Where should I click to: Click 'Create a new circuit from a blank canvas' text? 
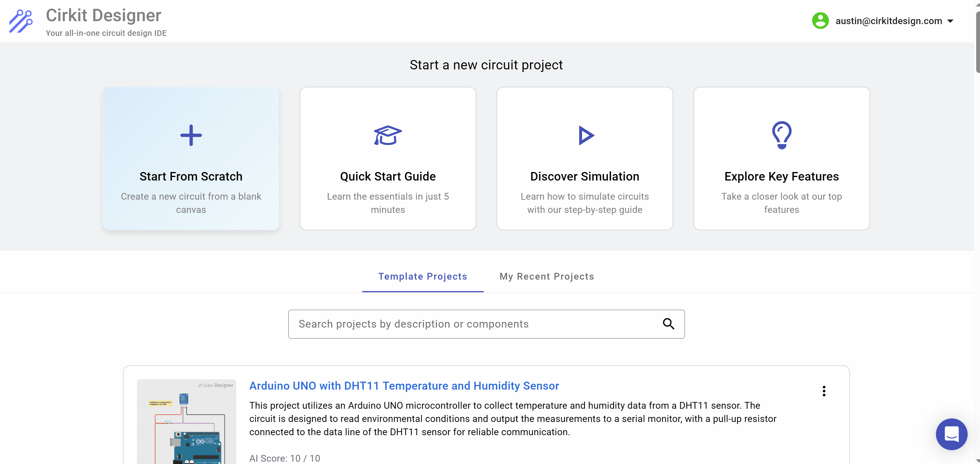191,203
